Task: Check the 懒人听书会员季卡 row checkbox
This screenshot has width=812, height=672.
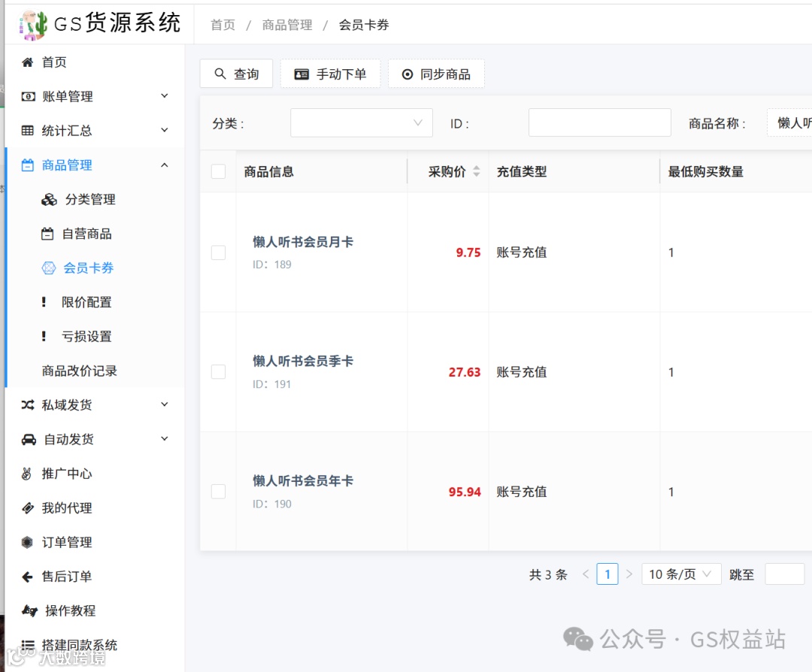Action: click(x=219, y=372)
